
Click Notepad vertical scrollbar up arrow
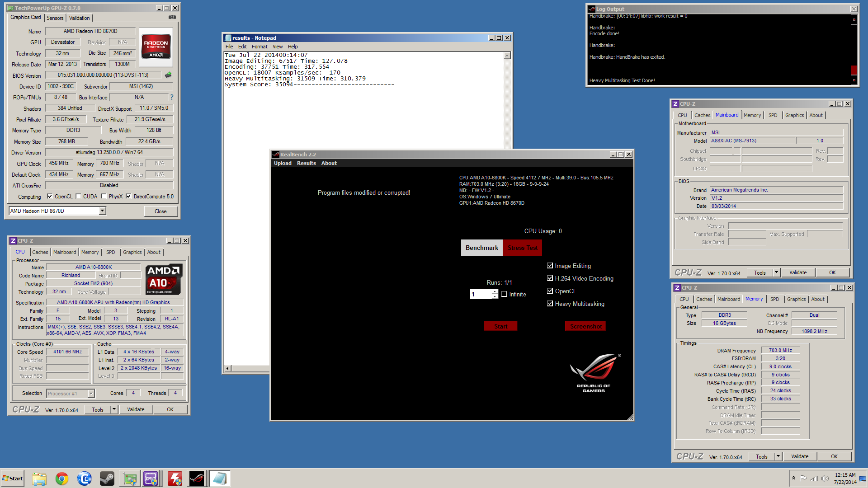[x=507, y=56]
